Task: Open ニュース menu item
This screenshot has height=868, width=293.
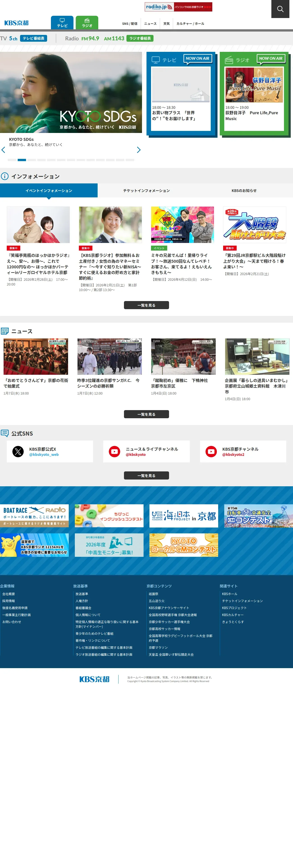Action: (150, 24)
